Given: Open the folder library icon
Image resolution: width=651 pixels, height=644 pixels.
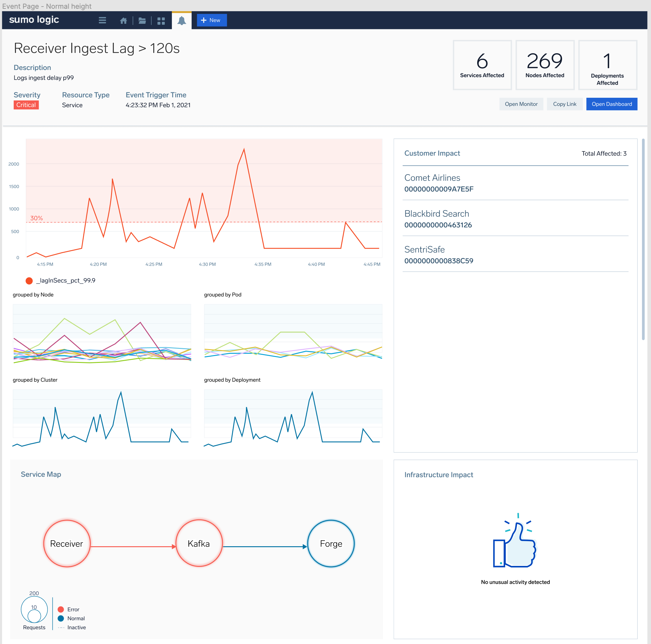Looking at the screenshot, I should point(142,21).
